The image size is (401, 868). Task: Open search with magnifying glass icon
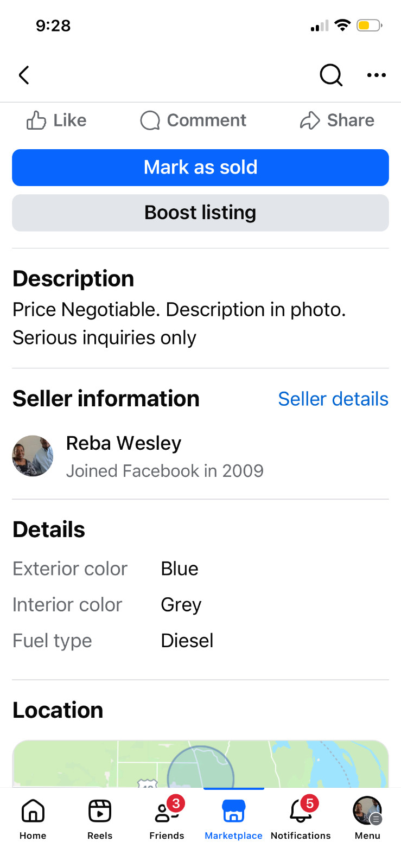pos(331,75)
